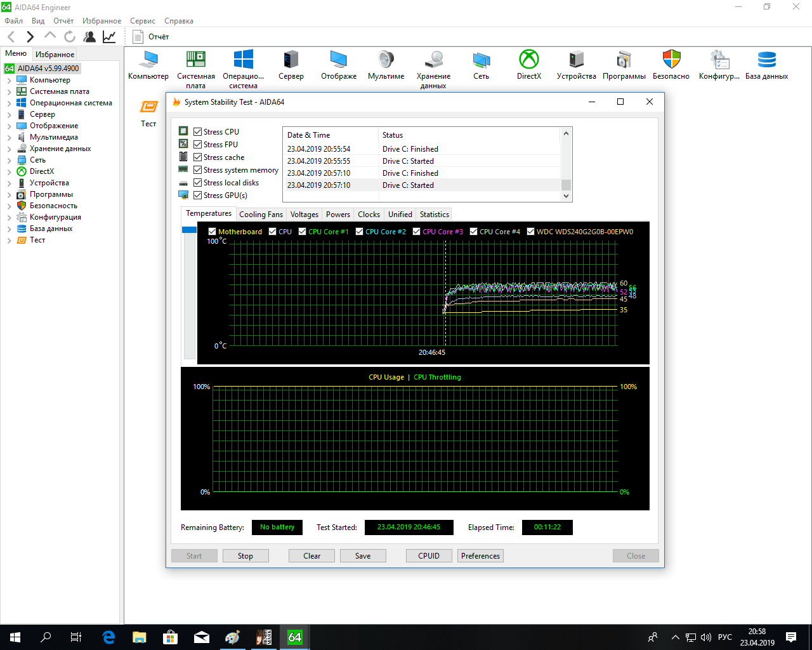Open the Microsoft Store taskbar icon
This screenshot has height=650, width=812.
170,637
